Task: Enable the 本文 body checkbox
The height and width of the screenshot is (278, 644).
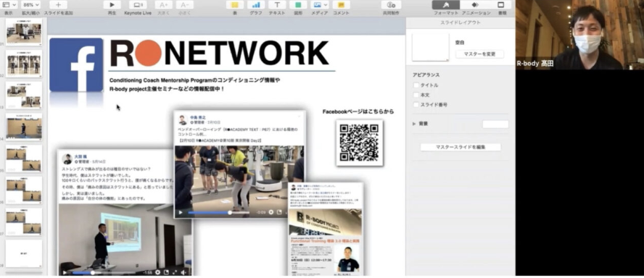Action: click(x=416, y=95)
